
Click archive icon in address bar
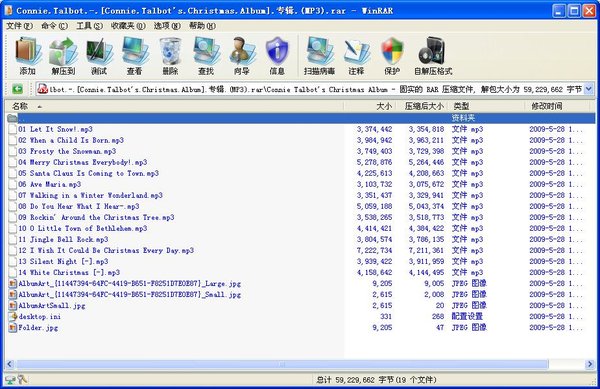42,89
